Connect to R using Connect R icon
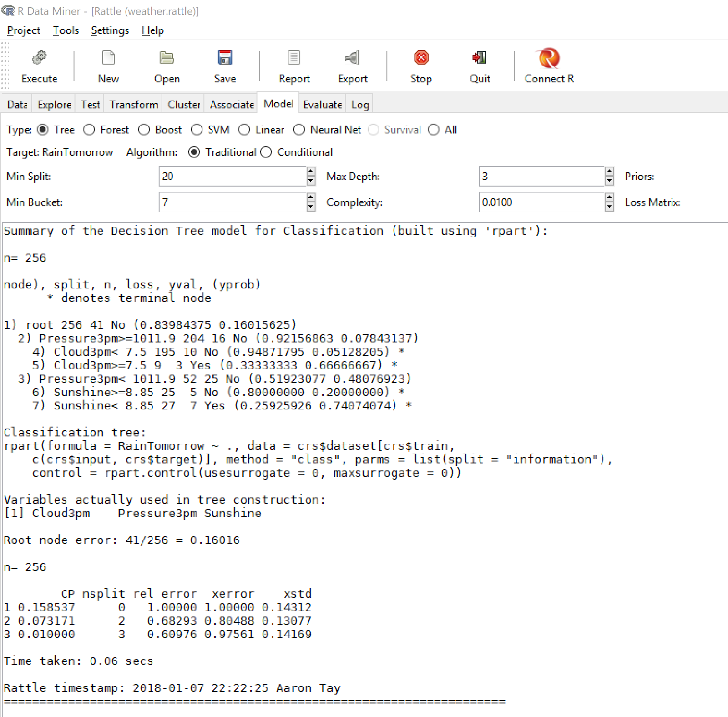This screenshot has height=717, width=728. coord(548,66)
